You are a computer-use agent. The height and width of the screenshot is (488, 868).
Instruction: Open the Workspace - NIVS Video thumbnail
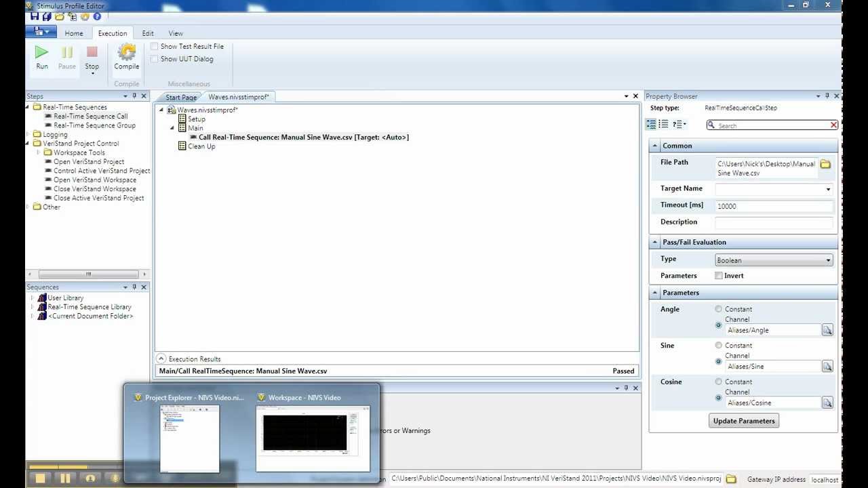pyautogui.click(x=313, y=438)
